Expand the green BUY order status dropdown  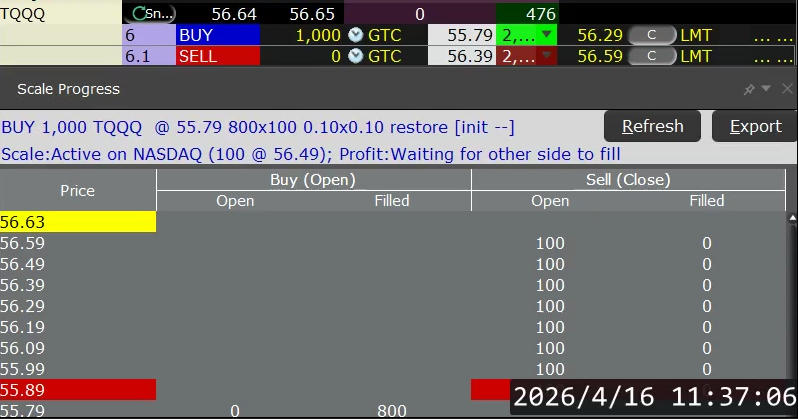545,35
